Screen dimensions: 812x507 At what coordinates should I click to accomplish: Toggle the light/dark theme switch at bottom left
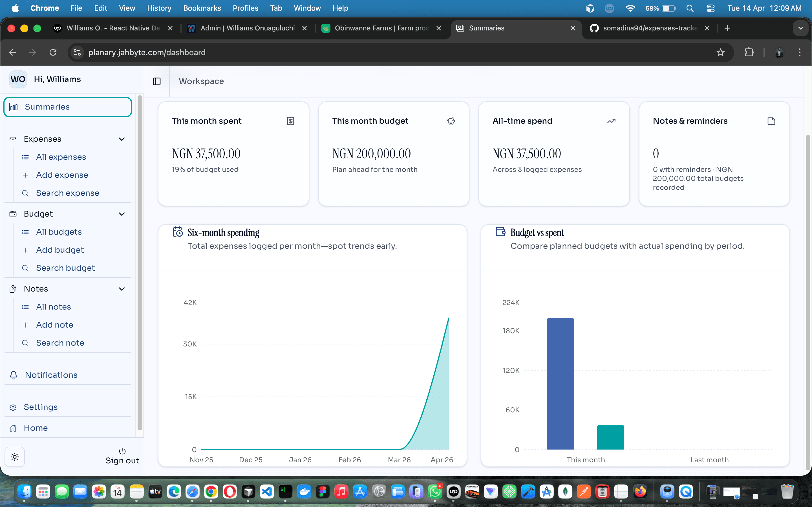pyautogui.click(x=15, y=456)
